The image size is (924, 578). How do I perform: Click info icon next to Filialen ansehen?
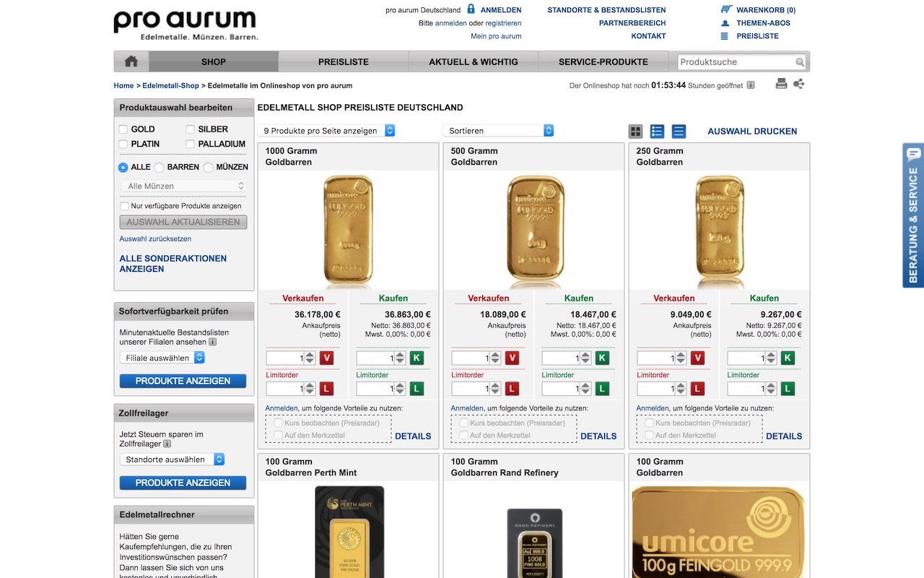[x=213, y=342]
